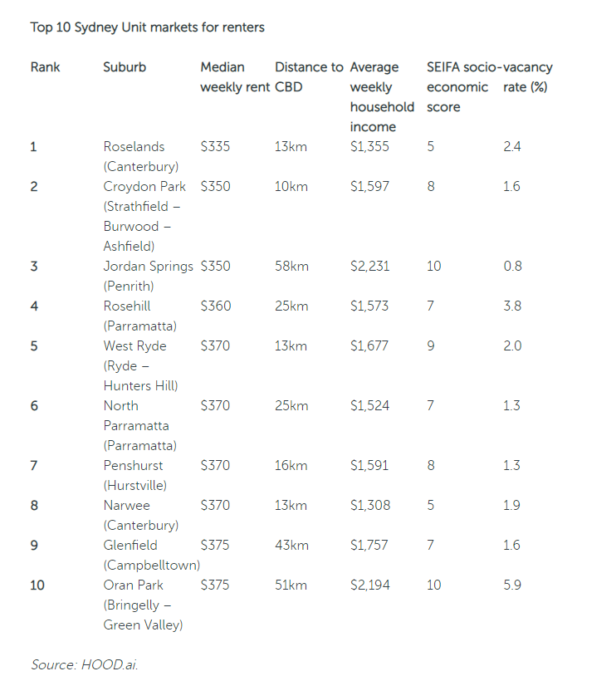Click the $2,231 household income value
The width and height of the screenshot is (616, 676).
pyautogui.click(x=370, y=267)
